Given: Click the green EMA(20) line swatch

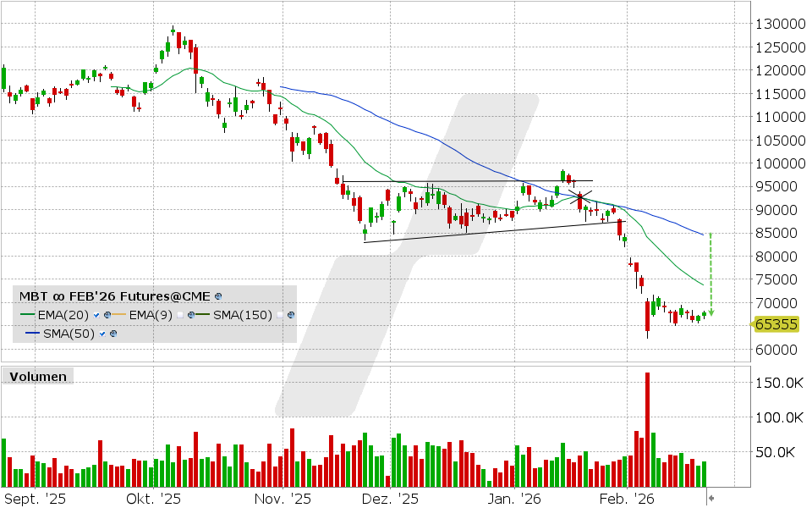Looking at the screenshot, I should 26,315.
